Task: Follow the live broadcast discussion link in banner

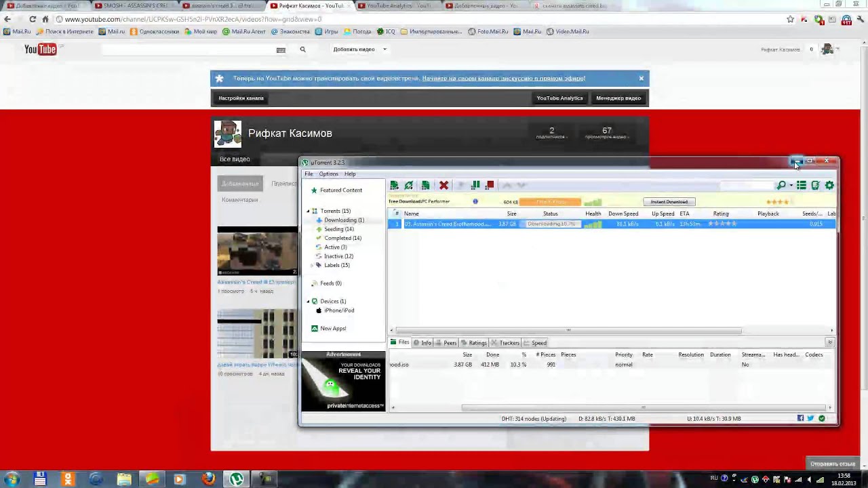Action: [x=504, y=79]
